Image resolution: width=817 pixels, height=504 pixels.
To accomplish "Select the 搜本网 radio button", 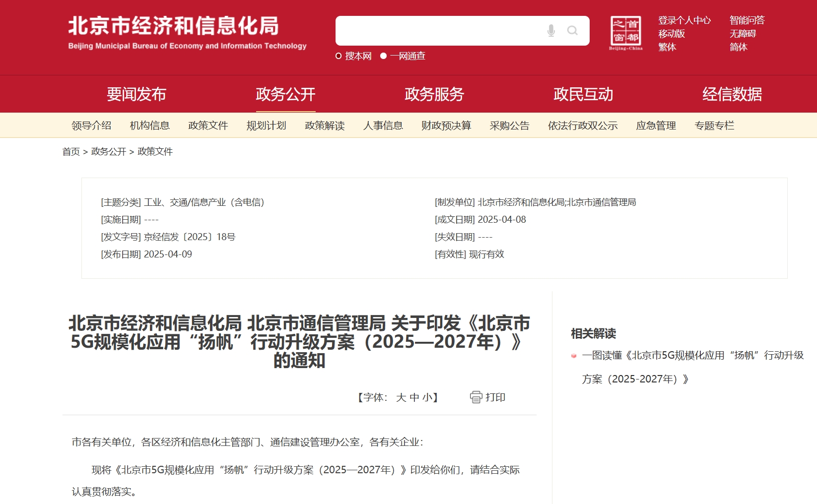I will point(339,56).
